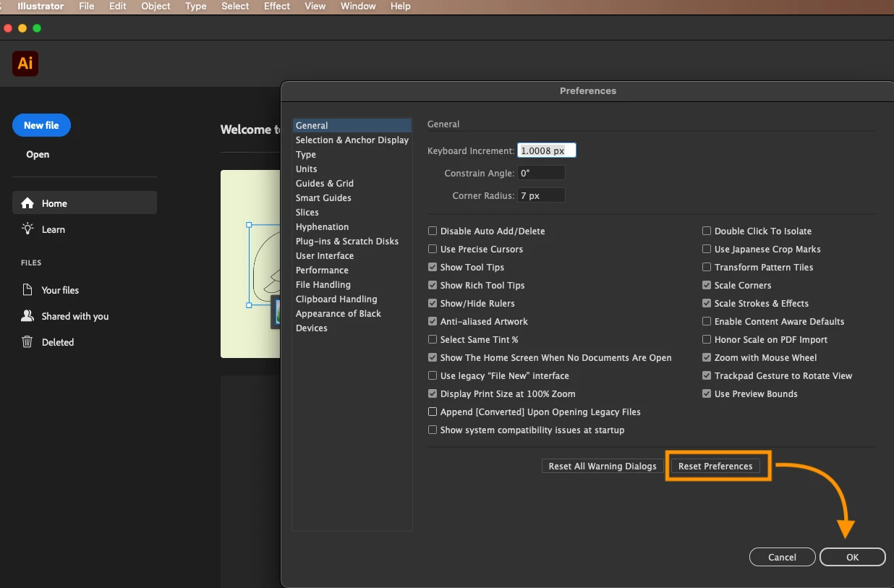Click the Shared with you person icon
This screenshot has height=588, width=894.
tap(27, 316)
